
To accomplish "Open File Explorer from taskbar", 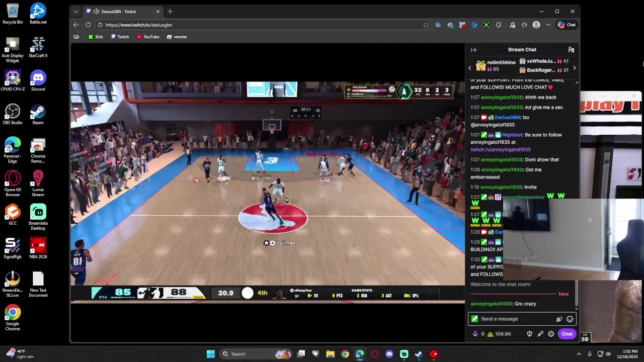I will [330, 354].
